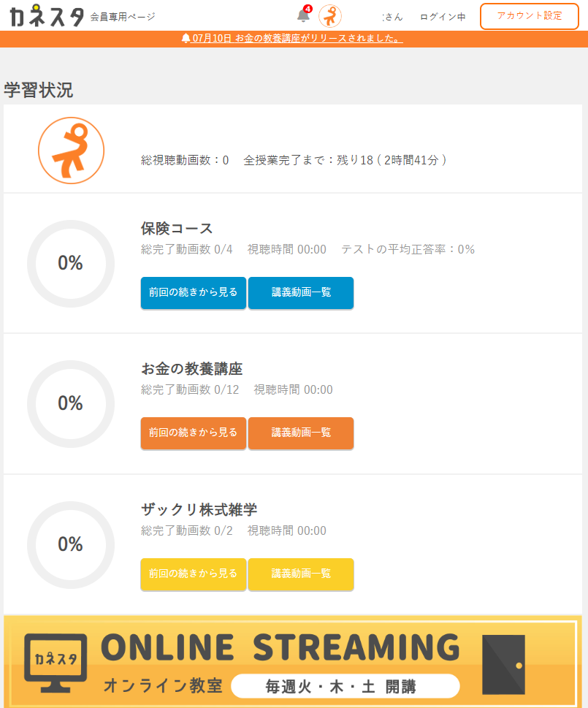Open 講義動画一覧 for お金の教養講座
The height and width of the screenshot is (708, 588).
[301, 433]
